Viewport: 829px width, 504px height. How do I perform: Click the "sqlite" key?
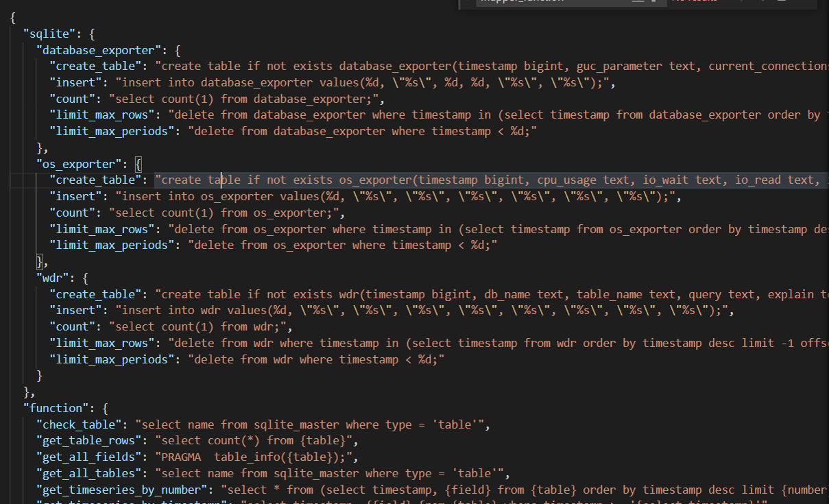50,33
